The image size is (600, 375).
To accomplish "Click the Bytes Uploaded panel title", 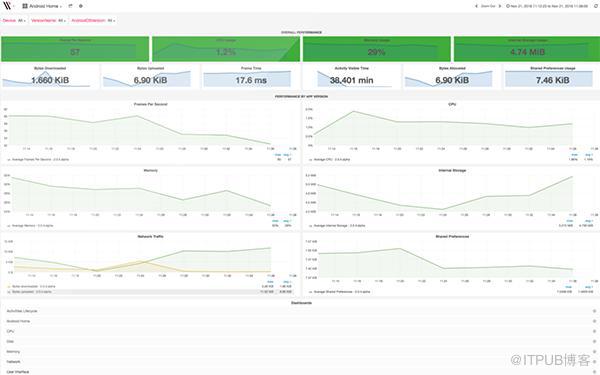I will (x=150, y=68).
